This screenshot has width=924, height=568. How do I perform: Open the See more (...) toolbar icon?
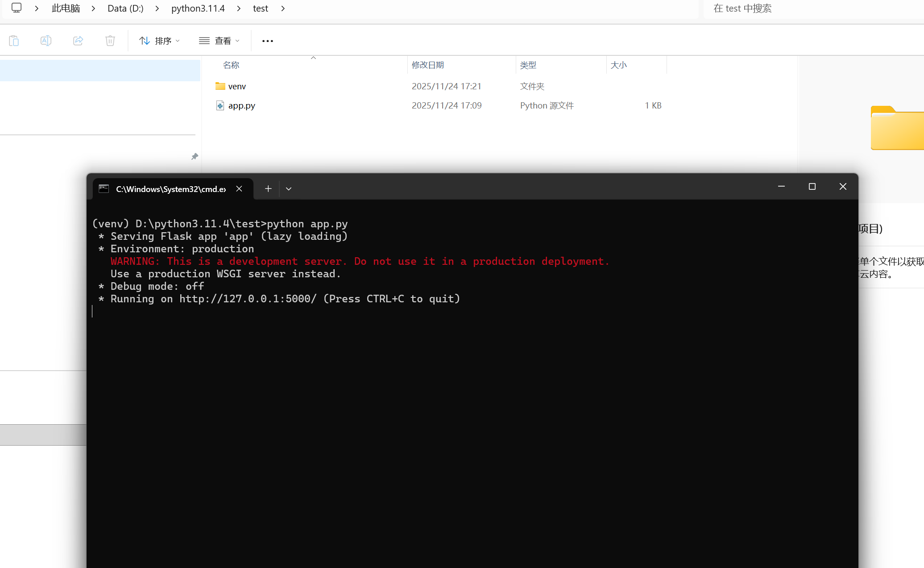click(x=267, y=41)
